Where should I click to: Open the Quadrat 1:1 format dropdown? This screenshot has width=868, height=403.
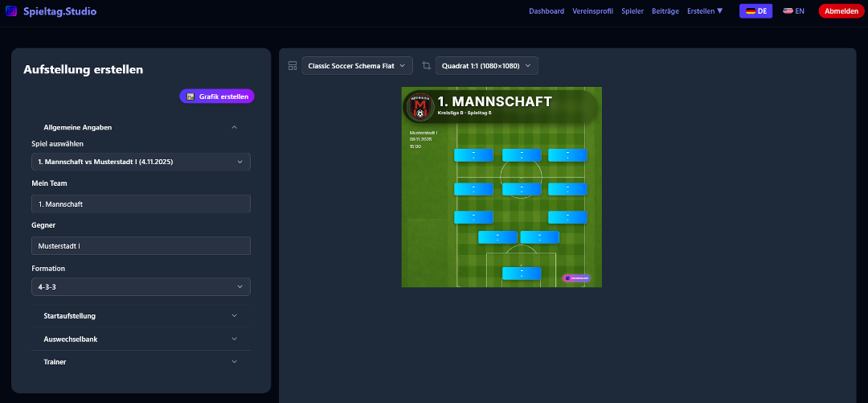(x=487, y=66)
